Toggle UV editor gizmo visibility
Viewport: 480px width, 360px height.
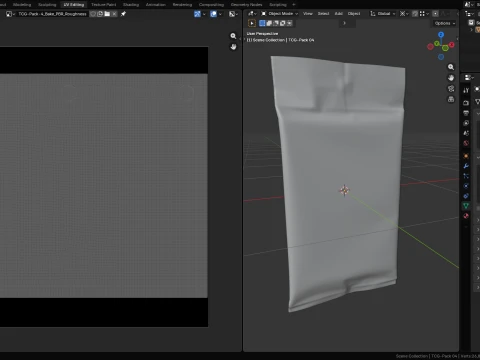click(x=197, y=14)
